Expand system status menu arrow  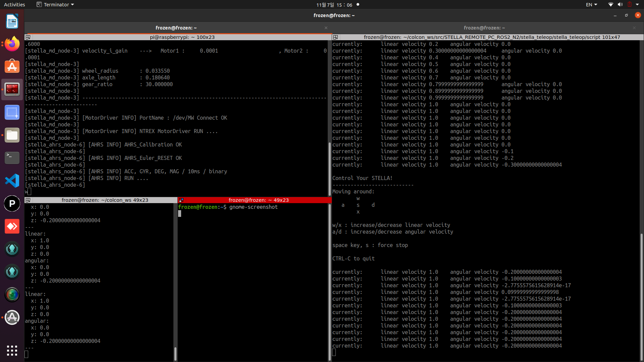coord(637,5)
